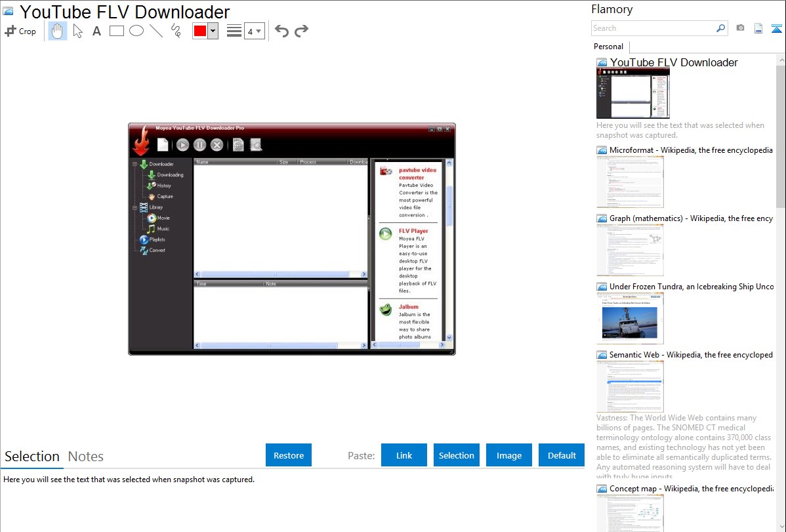The image size is (786, 532).
Task: Click the snapshot icon beside Semantic Web title
Action: (x=602, y=355)
